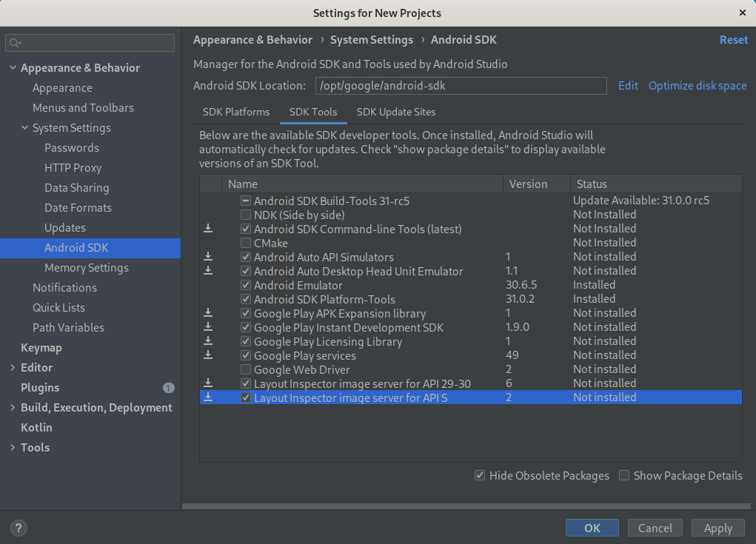
Task: Switch to the SDK Platforms tab
Action: pos(236,112)
